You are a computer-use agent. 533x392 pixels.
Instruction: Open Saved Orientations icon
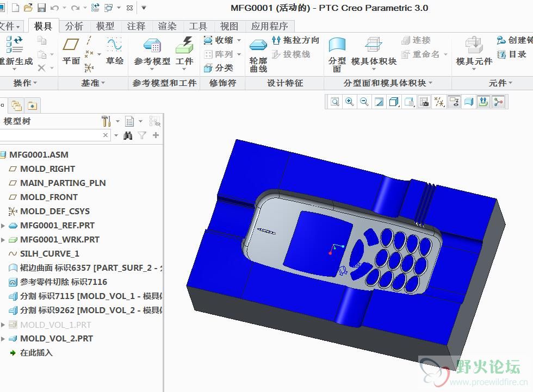pyautogui.click(x=409, y=102)
